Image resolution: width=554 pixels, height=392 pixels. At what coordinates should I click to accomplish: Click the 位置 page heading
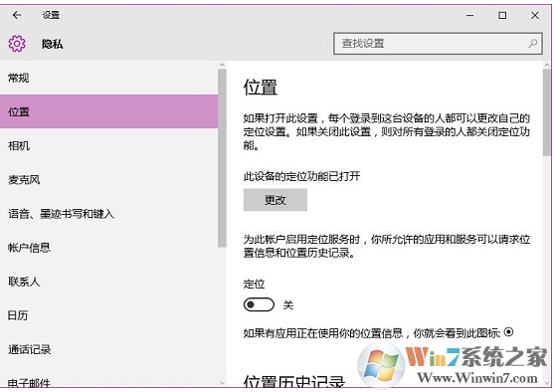[x=260, y=87]
